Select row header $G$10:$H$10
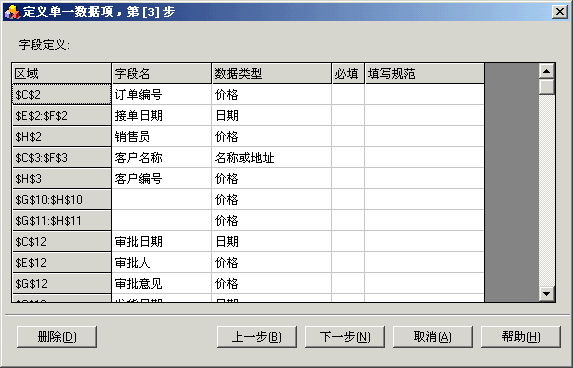 point(62,200)
